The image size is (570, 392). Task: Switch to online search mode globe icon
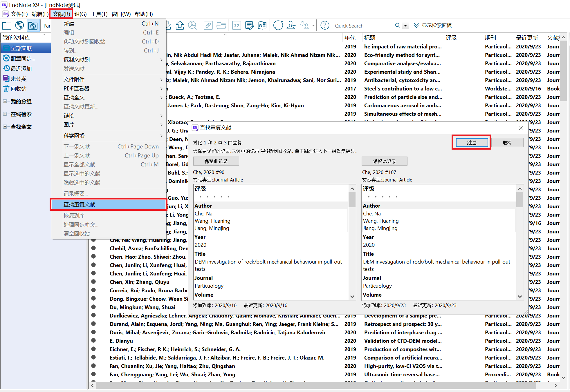click(x=19, y=26)
